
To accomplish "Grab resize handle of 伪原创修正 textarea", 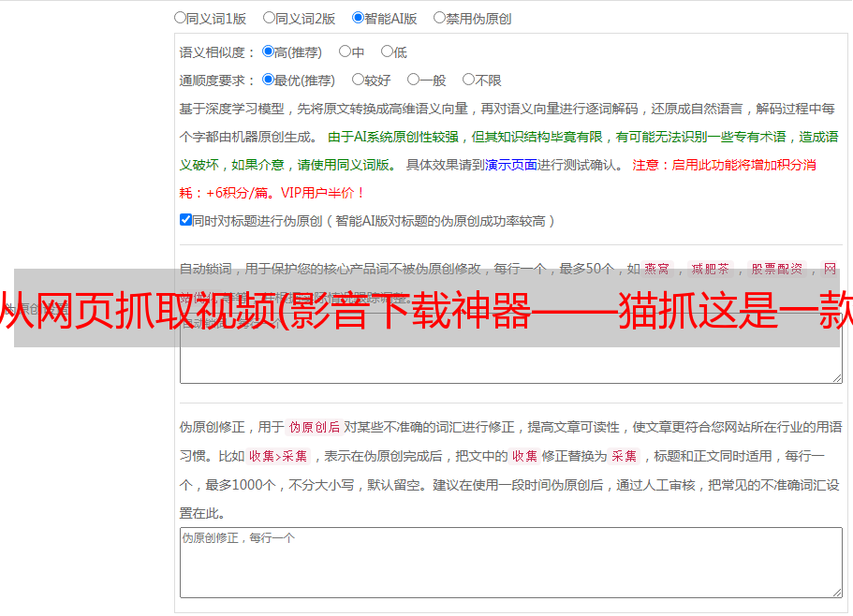I will coord(837,594).
